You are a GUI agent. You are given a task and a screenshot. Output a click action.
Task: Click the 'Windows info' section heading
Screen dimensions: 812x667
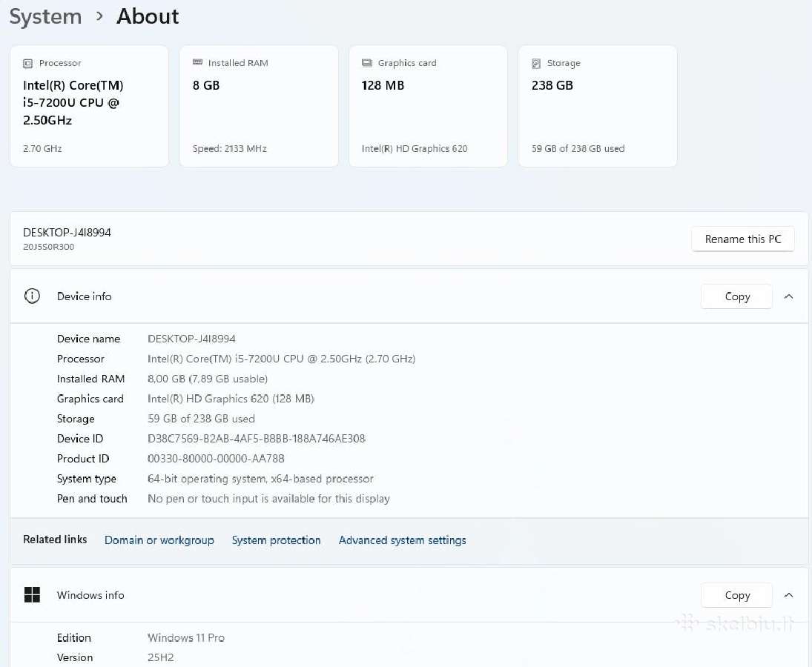[90, 595]
